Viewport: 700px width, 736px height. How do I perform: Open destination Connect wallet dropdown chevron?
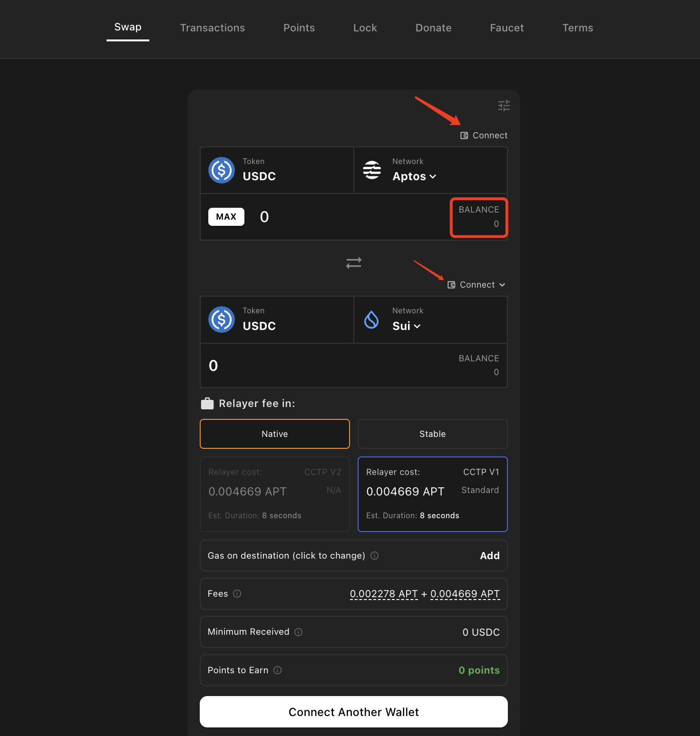coord(502,285)
